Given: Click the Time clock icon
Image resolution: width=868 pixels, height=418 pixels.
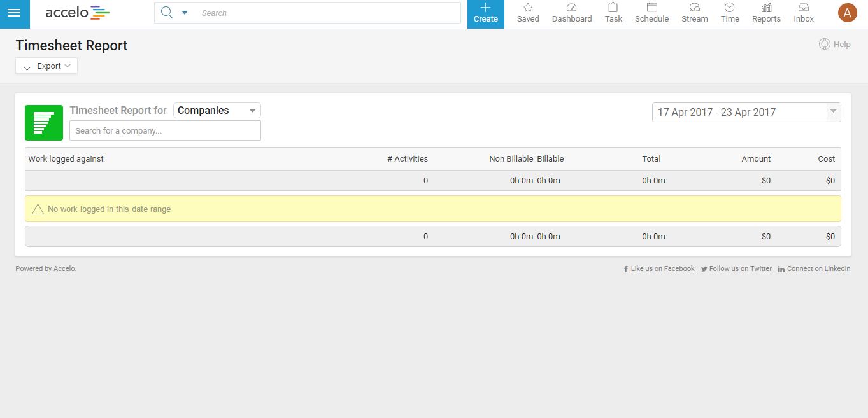Looking at the screenshot, I should (730, 8).
